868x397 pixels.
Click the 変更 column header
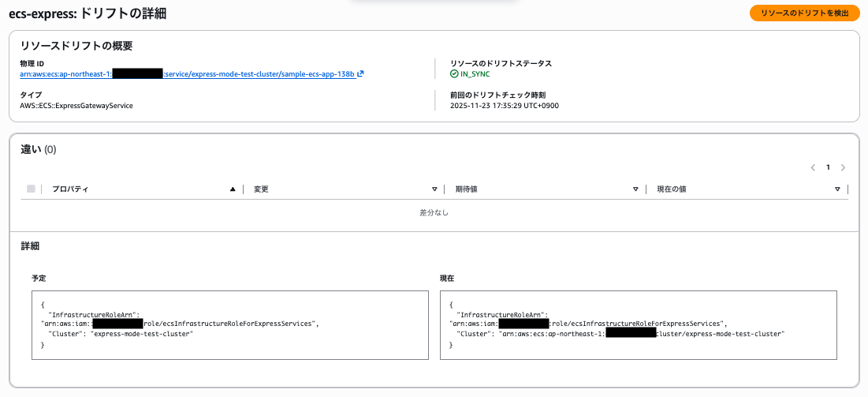pyautogui.click(x=261, y=189)
